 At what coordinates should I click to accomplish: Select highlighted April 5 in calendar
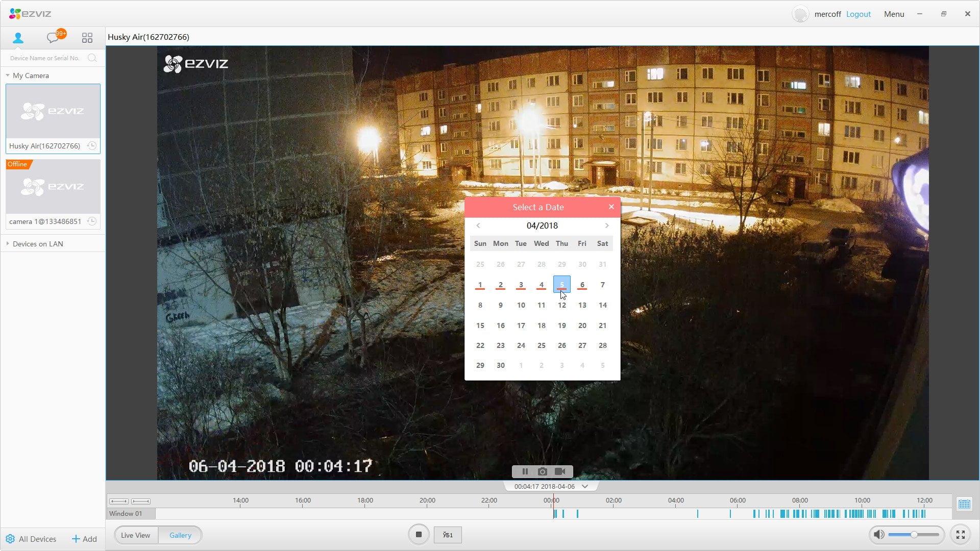[561, 284]
